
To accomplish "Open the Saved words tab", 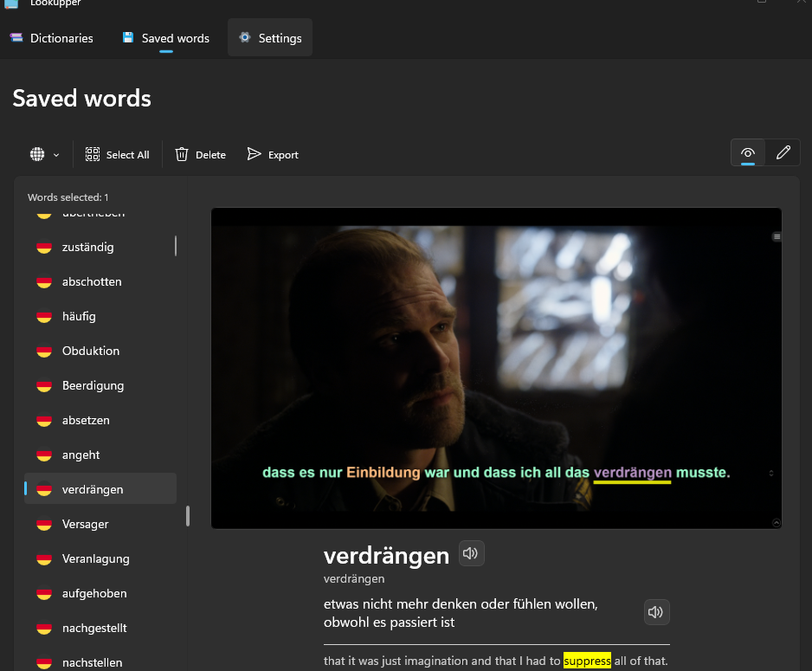I will [x=165, y=38].
